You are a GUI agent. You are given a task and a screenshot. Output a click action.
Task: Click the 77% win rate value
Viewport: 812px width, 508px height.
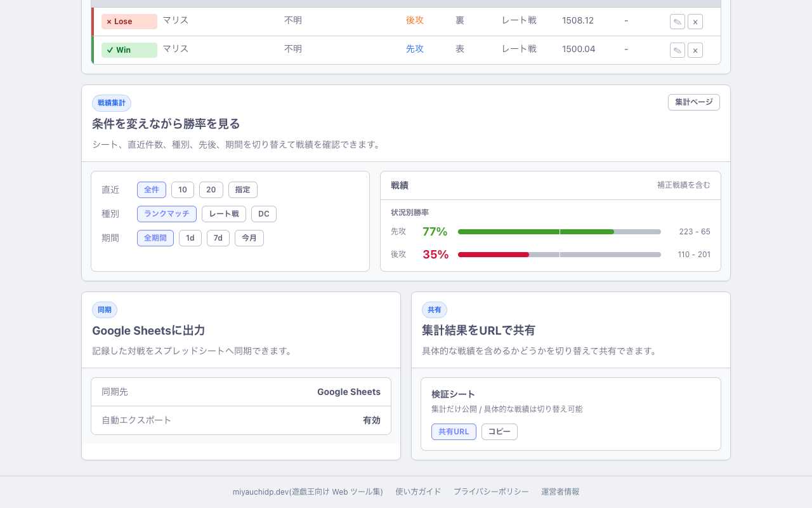pyautogui.click(x=435, y=232)
